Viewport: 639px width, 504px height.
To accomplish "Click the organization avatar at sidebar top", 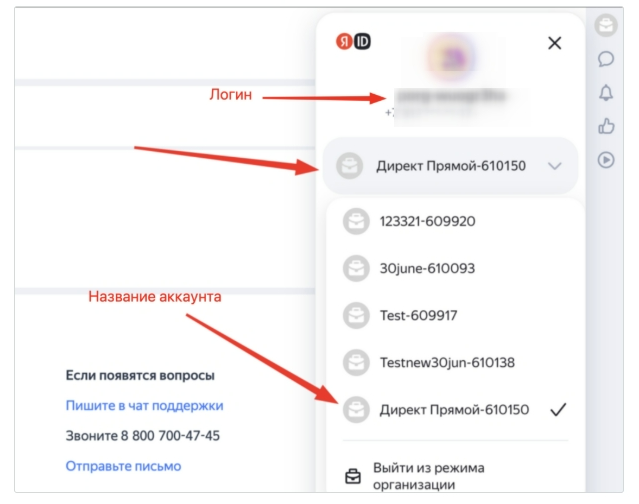I will [605, 25].
